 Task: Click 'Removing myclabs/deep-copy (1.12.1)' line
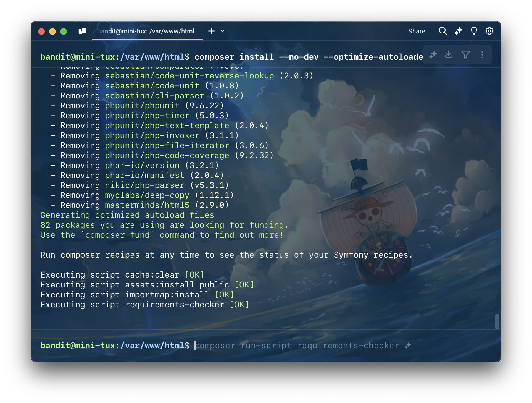142,195
